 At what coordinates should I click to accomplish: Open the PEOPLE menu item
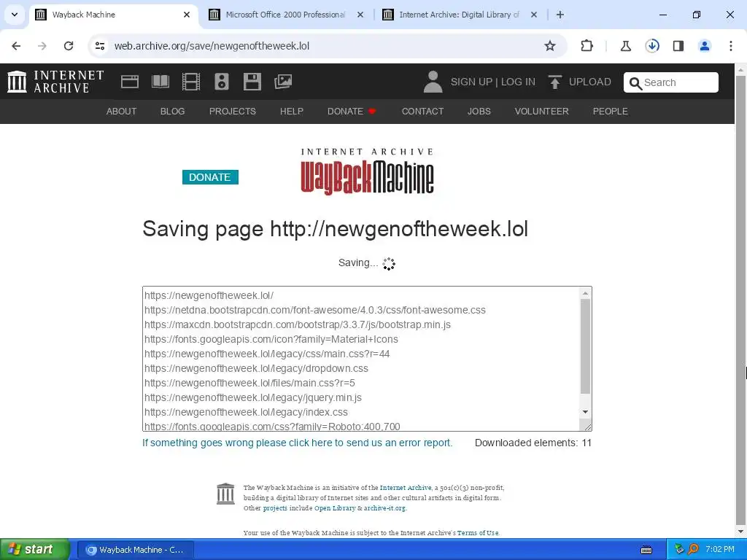(611, 112)
